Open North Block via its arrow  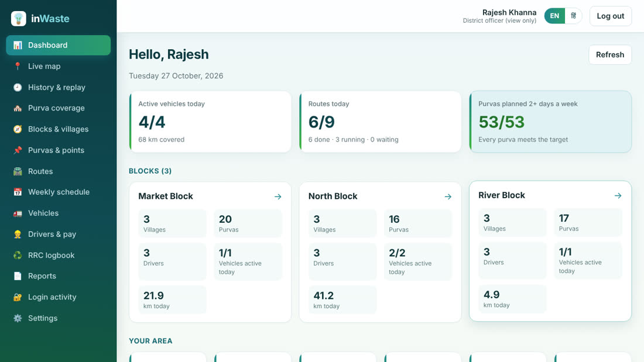pos(448,196)
